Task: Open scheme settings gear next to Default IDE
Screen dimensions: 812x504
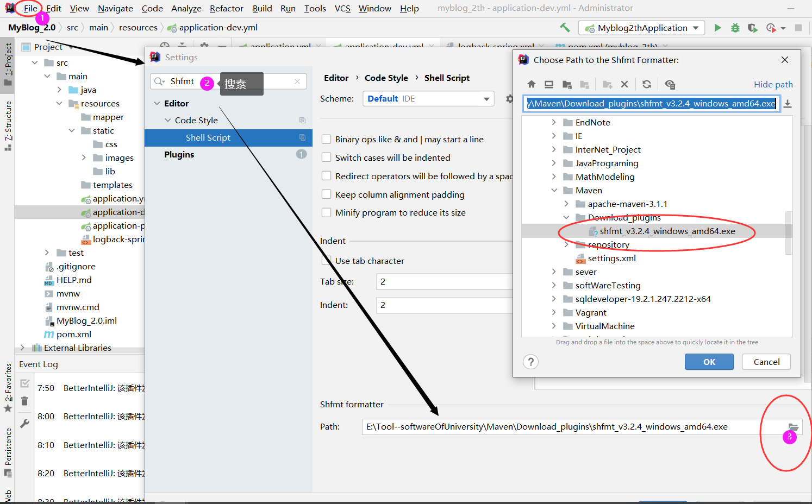Action: [509, 99]
